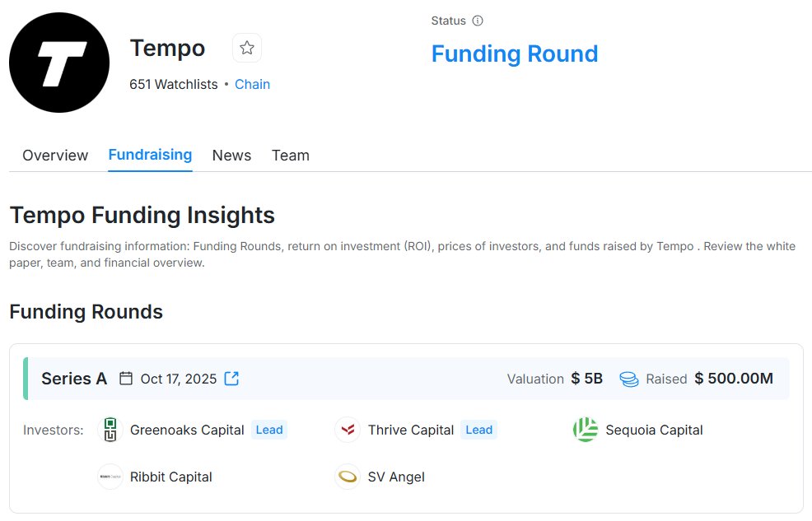Open Series A external source link icon
The width and height of the screenshot is (812, 521).
231,379
